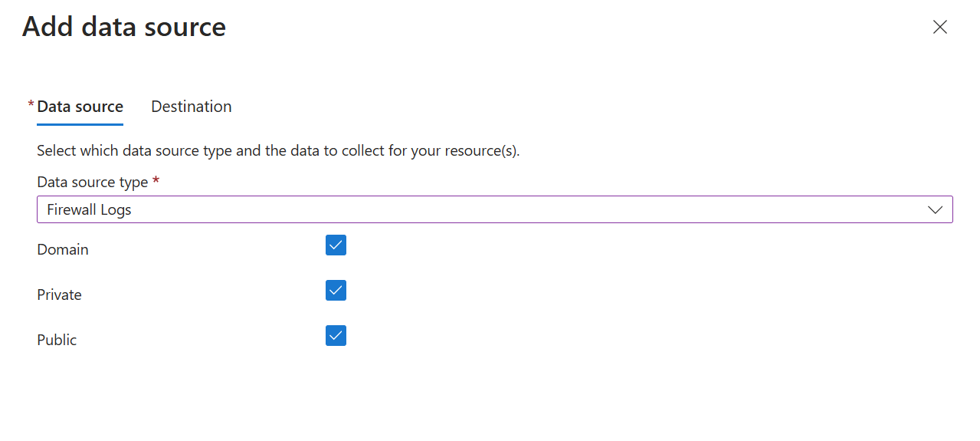This screenshot has height=441, width=980.
Task: Toggle the Public checkbox off
Action: pyautogui.click(x=336, y=336)
